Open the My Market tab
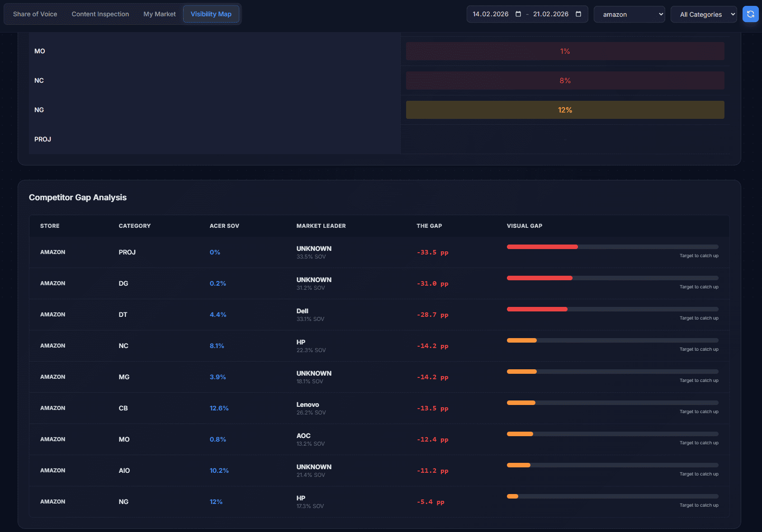 coord(159,14)
